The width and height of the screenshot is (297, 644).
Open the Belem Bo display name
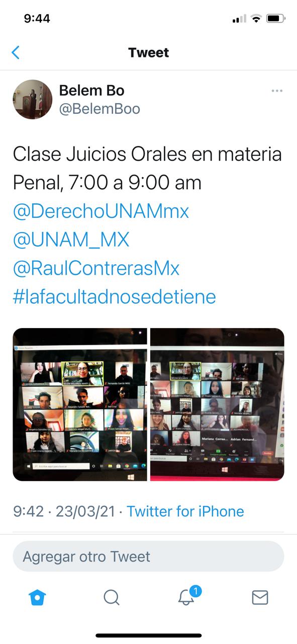pos(91,91)
